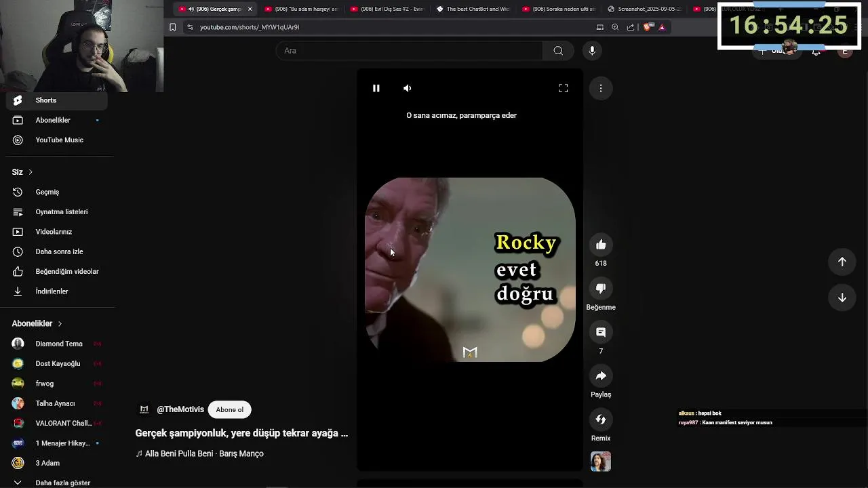Switch to the Evil Dış Ses #2 tab
The height and width of the screenshot is (488, 868).
point(387,9)
